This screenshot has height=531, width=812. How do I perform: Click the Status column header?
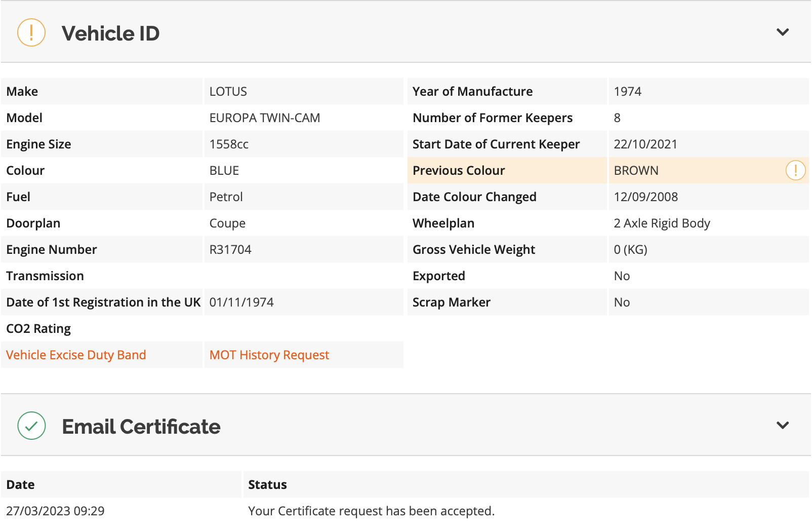[x=267, y=485]
